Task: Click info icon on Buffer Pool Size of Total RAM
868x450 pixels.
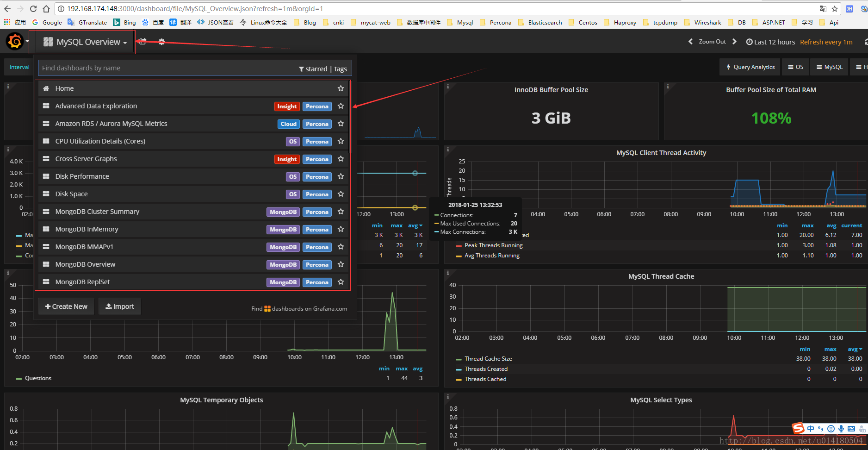Action: click(x=668, y=86)
